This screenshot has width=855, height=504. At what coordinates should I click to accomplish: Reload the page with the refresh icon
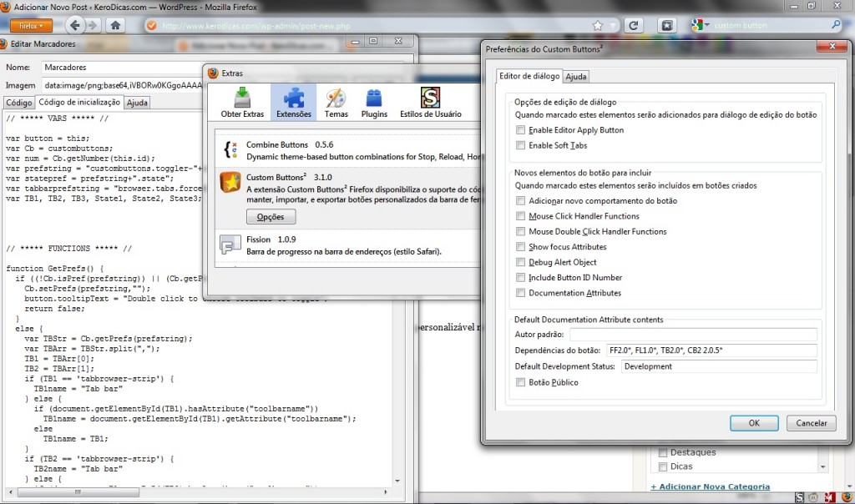tap(633, 25)
